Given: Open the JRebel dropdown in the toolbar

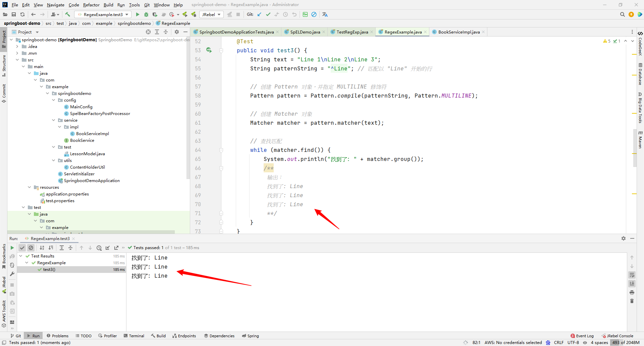Looking at the screenshot, I should click(211, 14).
